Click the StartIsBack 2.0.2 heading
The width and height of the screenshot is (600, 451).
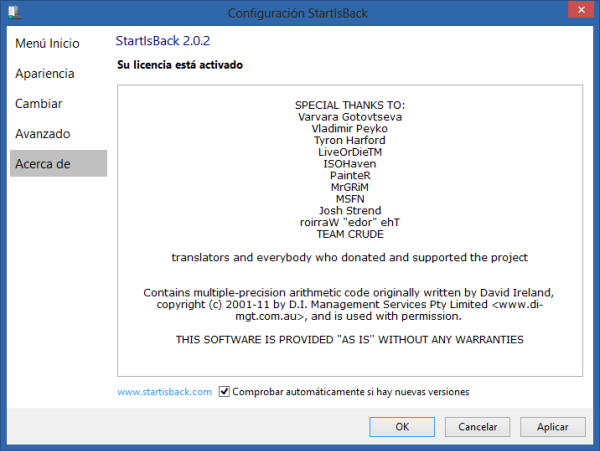(163, 41)
